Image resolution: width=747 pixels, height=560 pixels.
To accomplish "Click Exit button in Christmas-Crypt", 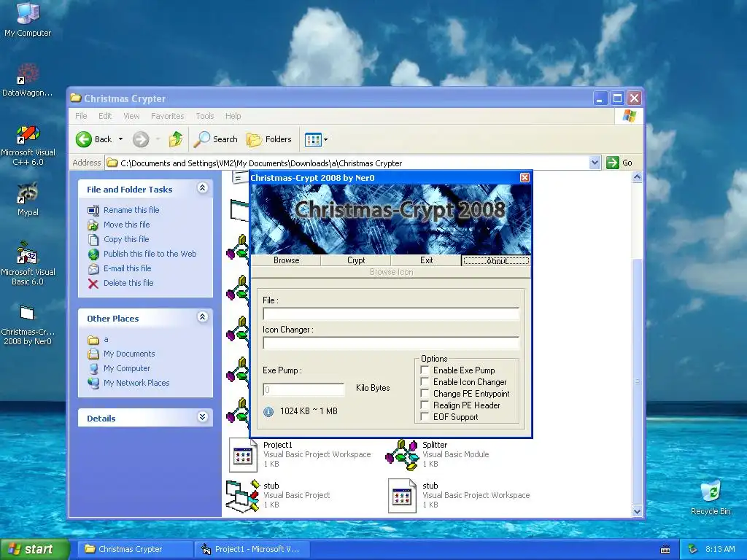I will click(426, 260).
